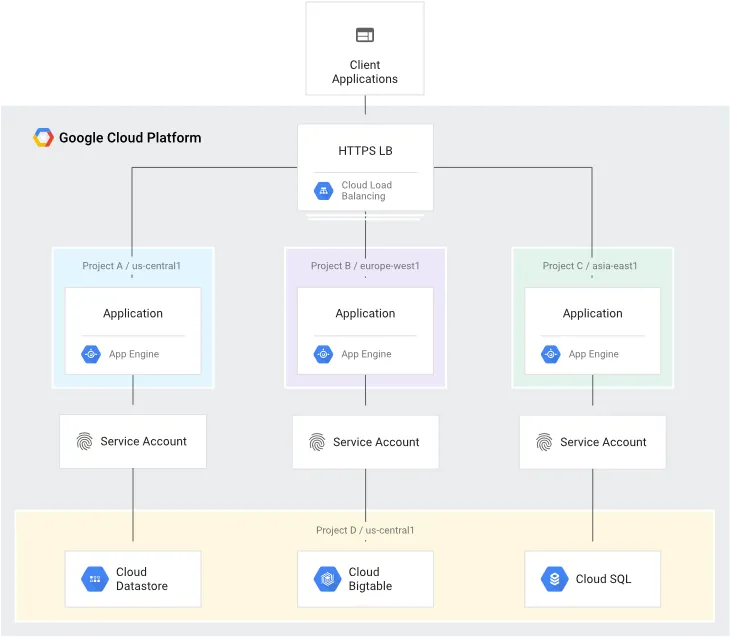Click the Cloud Datastore icon
Screen dimensions: 730x637
point(95,579)
